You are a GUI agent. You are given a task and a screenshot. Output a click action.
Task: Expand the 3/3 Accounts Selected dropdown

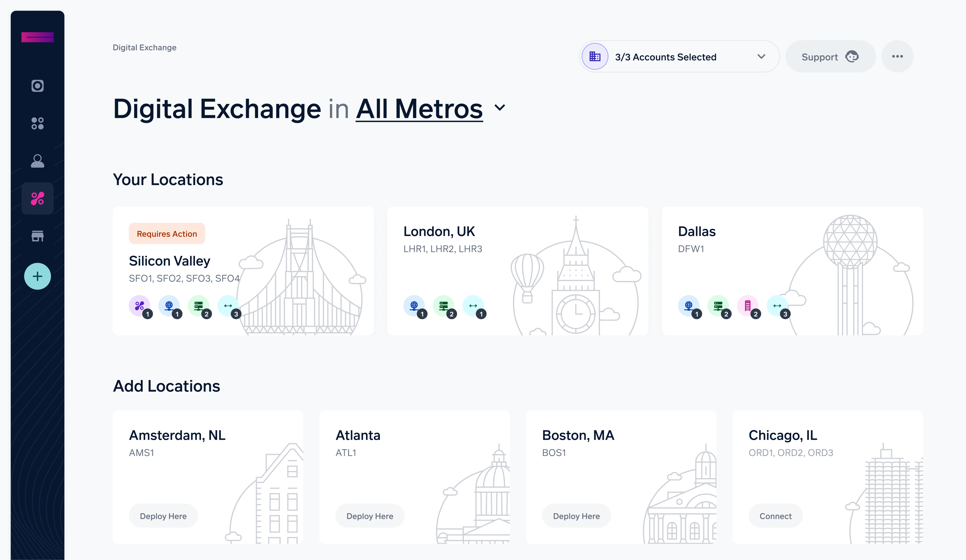click(x=679, y=57)
